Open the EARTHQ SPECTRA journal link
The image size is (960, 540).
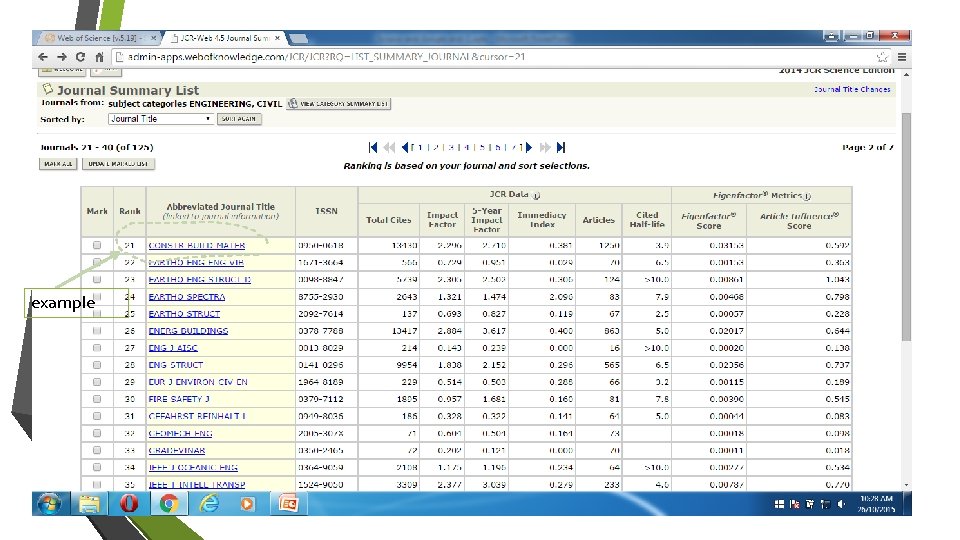[x=186, y=297]
